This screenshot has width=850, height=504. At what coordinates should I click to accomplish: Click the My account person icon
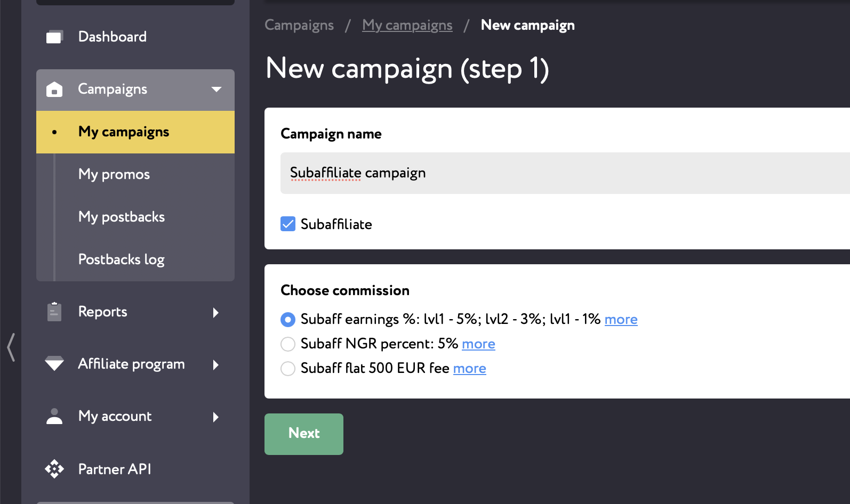coord(54,416)
